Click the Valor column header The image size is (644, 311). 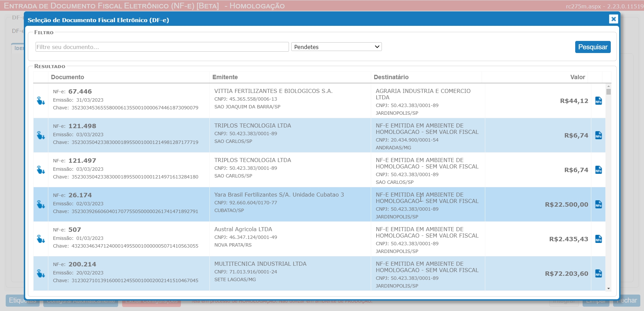click(578, 77)
